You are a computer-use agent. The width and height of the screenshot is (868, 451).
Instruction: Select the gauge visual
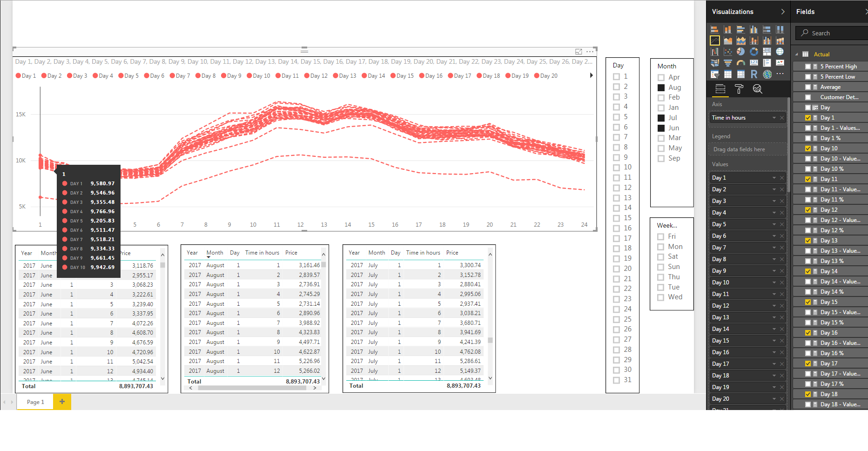[741, 63]
